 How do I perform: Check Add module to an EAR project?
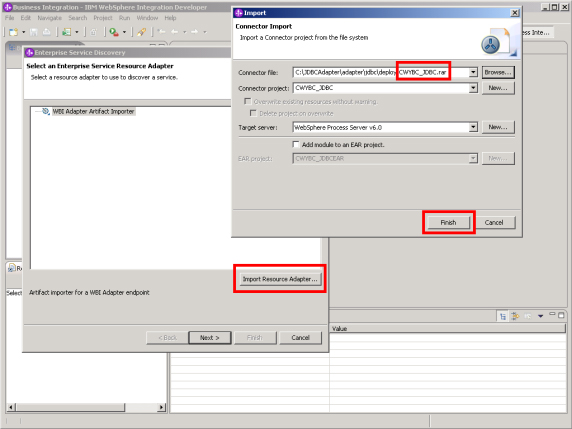(x=296, y=144)
